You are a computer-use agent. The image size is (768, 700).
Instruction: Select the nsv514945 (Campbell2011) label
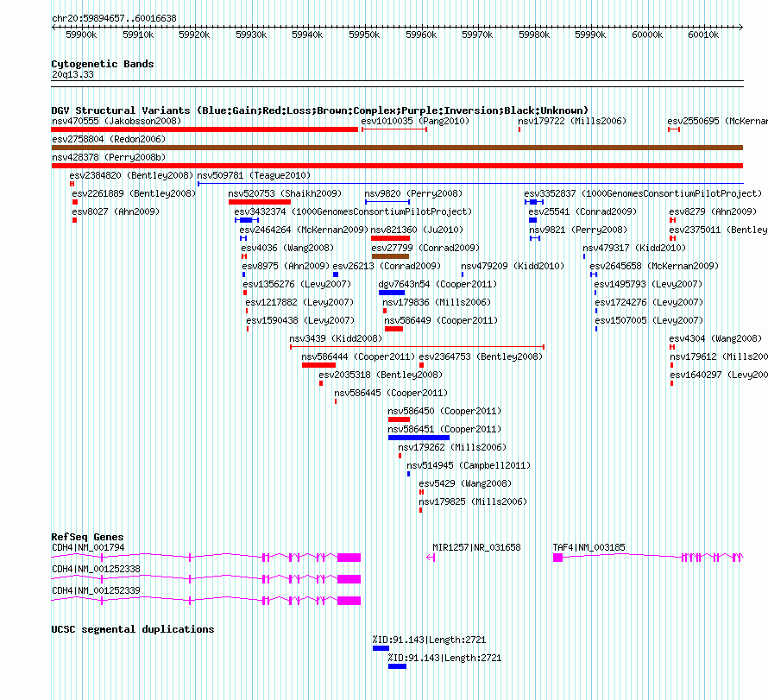pos(469,465)
